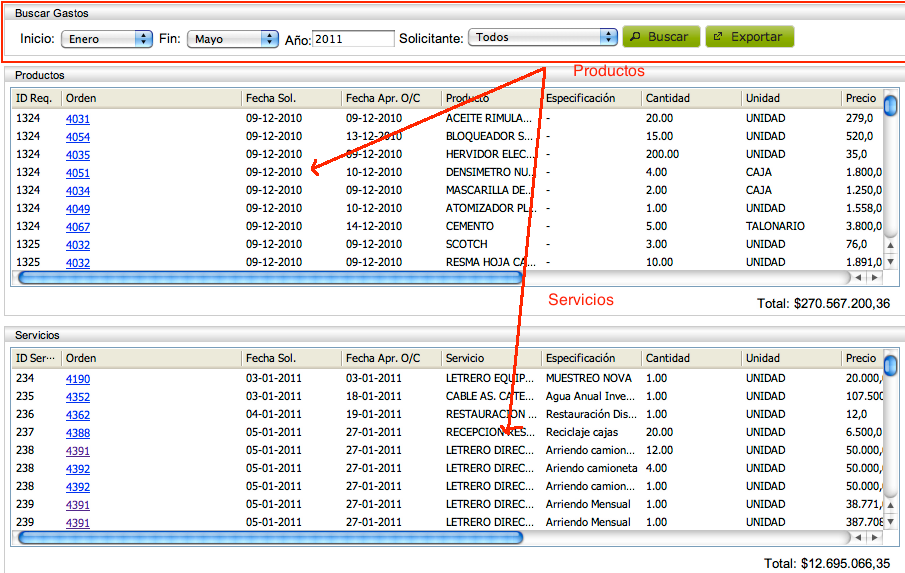This screenshot has width=905, height=573.
Task: Sort Productos by Fecha Apr. O/C column
Action: [391, 98]
